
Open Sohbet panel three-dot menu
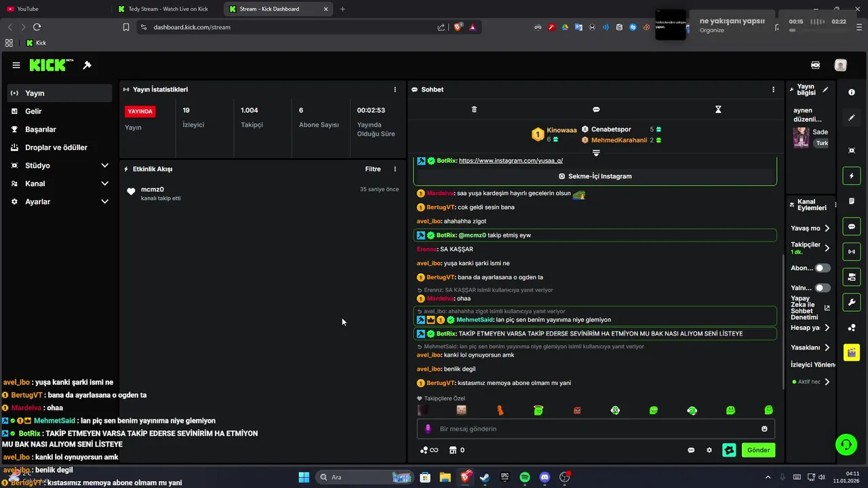coord(773,89)
